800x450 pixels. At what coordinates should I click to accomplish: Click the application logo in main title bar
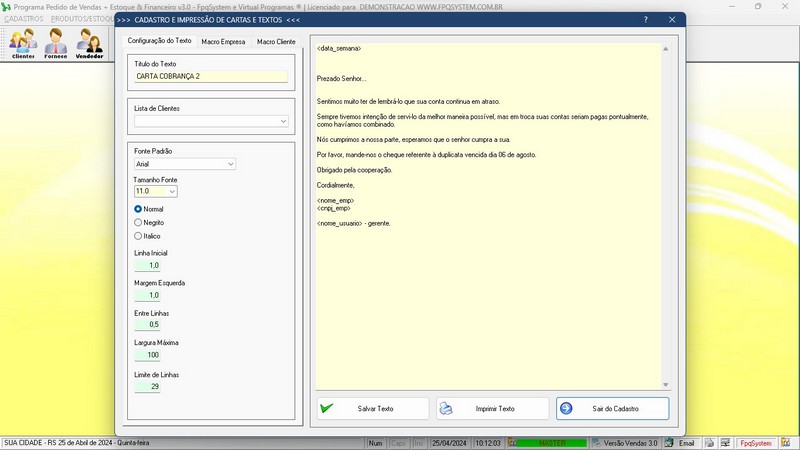pos(6,7)
